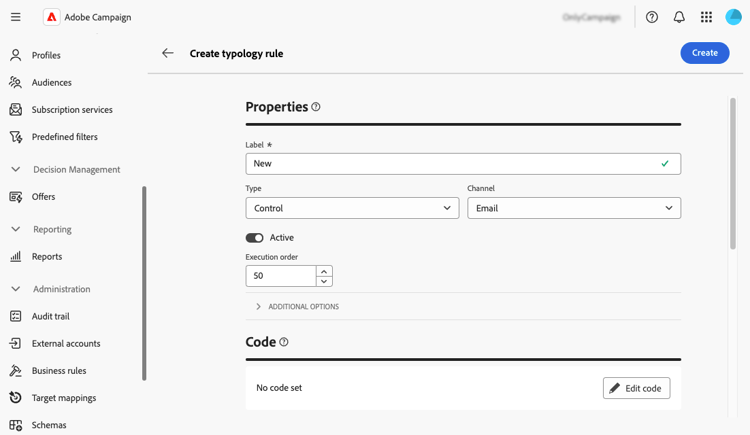The image size is (750, 435).
Task: Click the Create button
Action: (704, 53)
